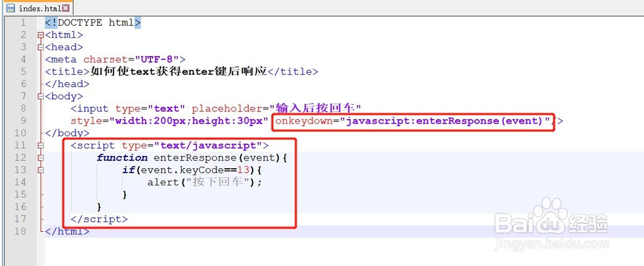Click the closing </head> tag
The image size is (644, 266).
(x=68, y=84)
